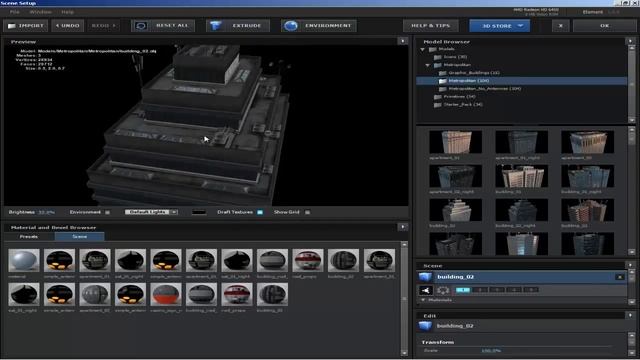Remove building_02 from the Scene with x

point(620,277)
